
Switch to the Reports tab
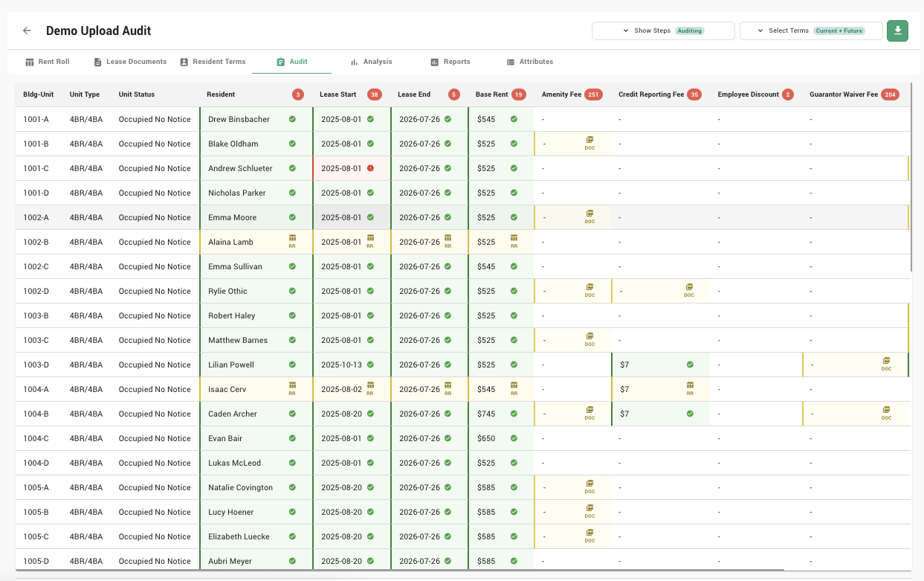pyautogui.click(x=450, y=62)
